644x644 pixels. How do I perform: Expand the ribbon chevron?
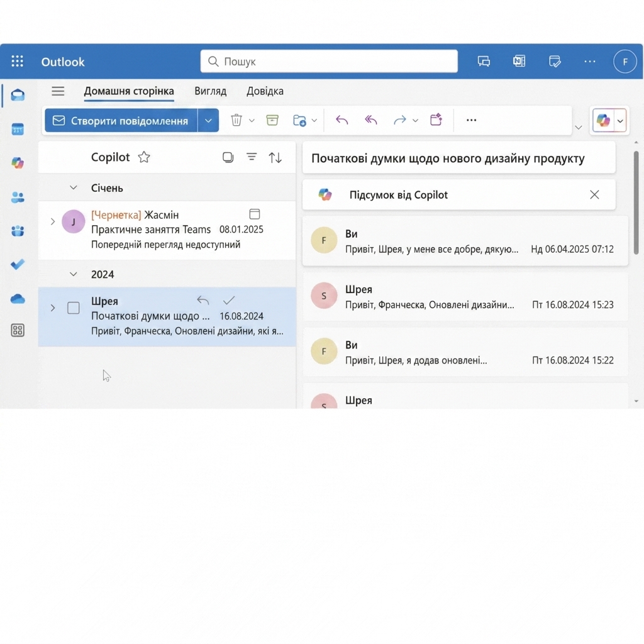[579, 127]
